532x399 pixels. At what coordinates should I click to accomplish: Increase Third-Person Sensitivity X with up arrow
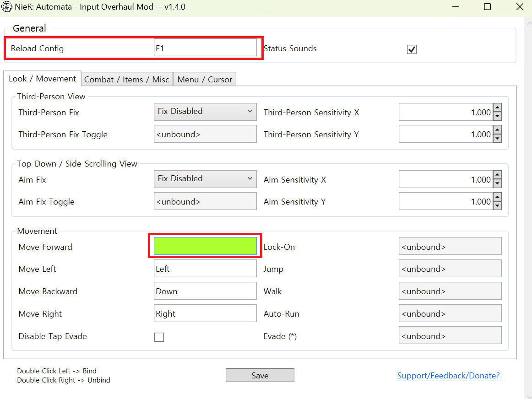pos(497,108)
